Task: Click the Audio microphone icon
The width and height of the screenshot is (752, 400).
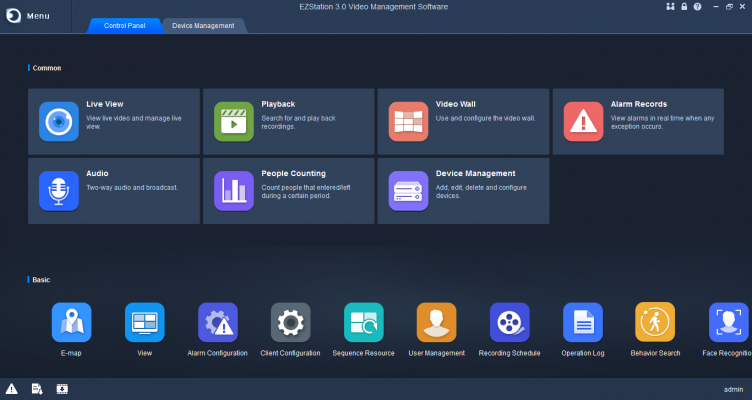Action: click(x=59, y=191)
